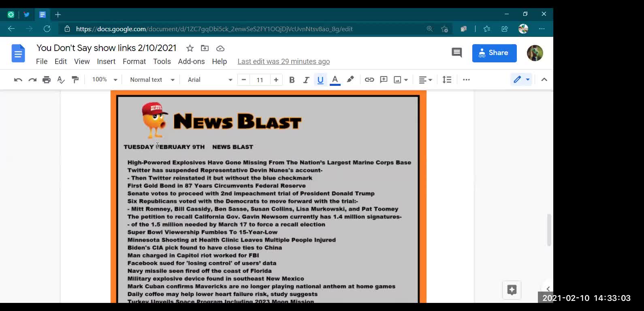Open the File menu
The image size is (644, 311).
click(42, 62)
